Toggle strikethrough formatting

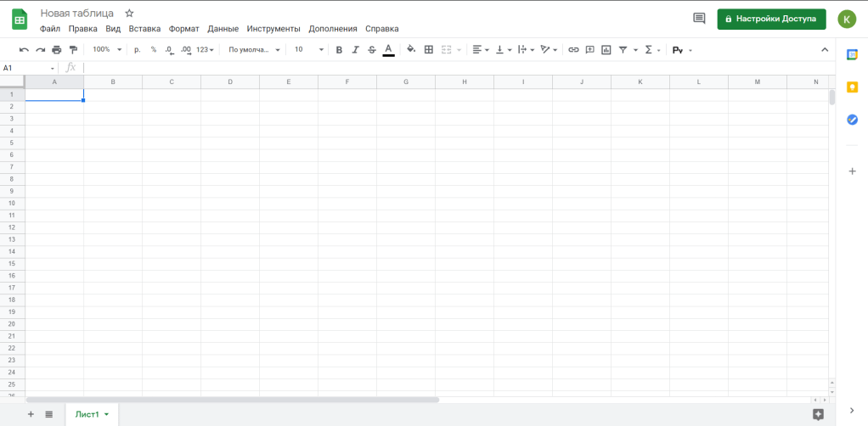371,50
